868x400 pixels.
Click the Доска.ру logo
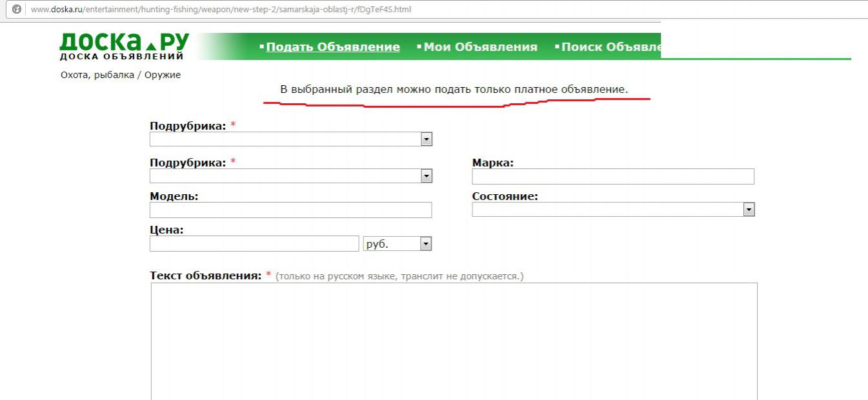tap(124, 46)
